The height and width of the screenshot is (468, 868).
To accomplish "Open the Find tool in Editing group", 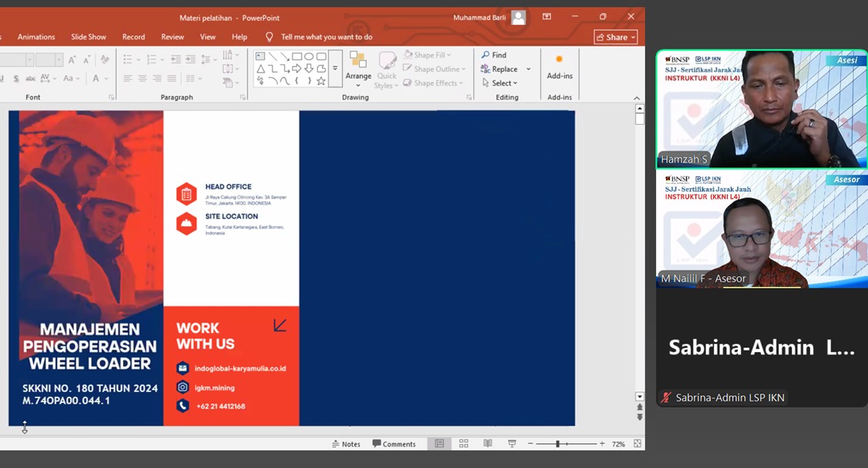I will [x=494, y=55].
